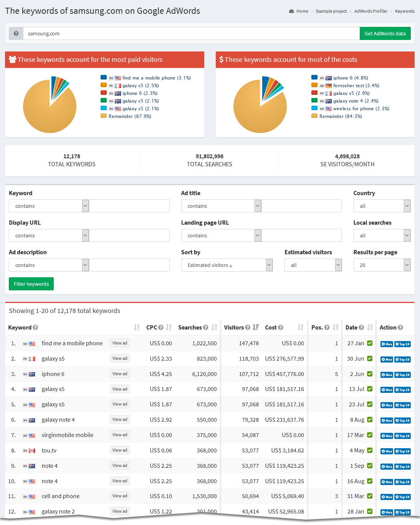Click the Filter keywords button
Screen dimensions: 420x525
coord(31,283)
